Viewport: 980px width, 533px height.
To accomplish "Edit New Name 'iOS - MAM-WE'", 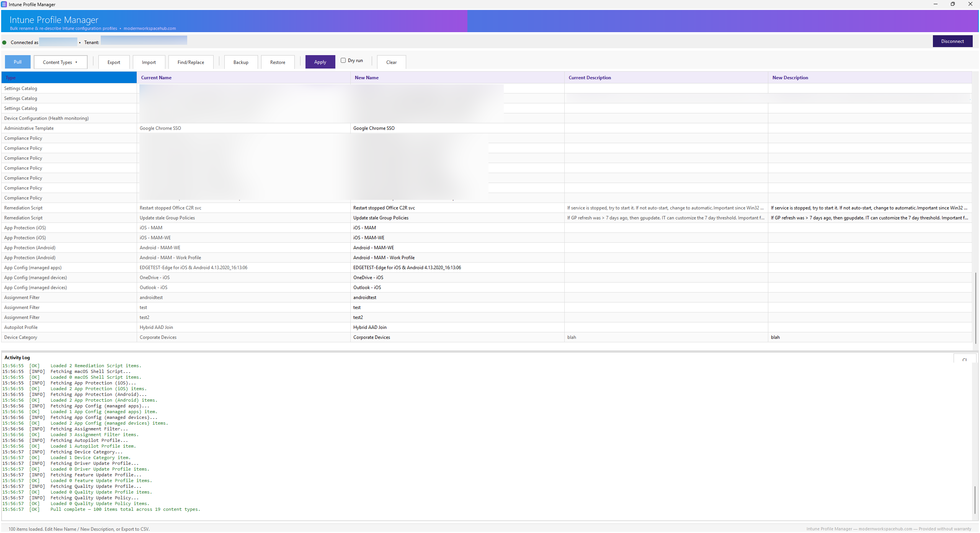I will (x=457, y=238).
